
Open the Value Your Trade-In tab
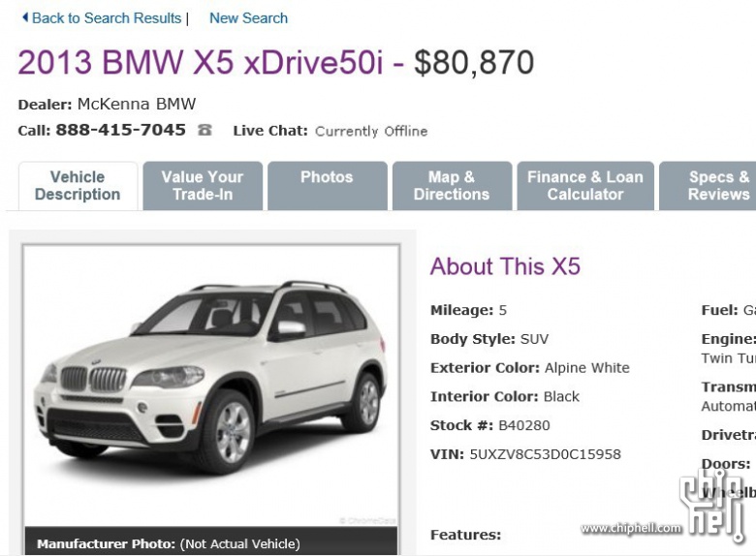click(x=203, y=186)
